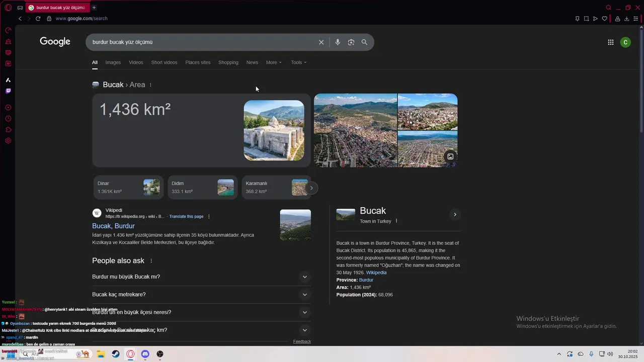
Task: Switch to the News tab
Action: 252,62
